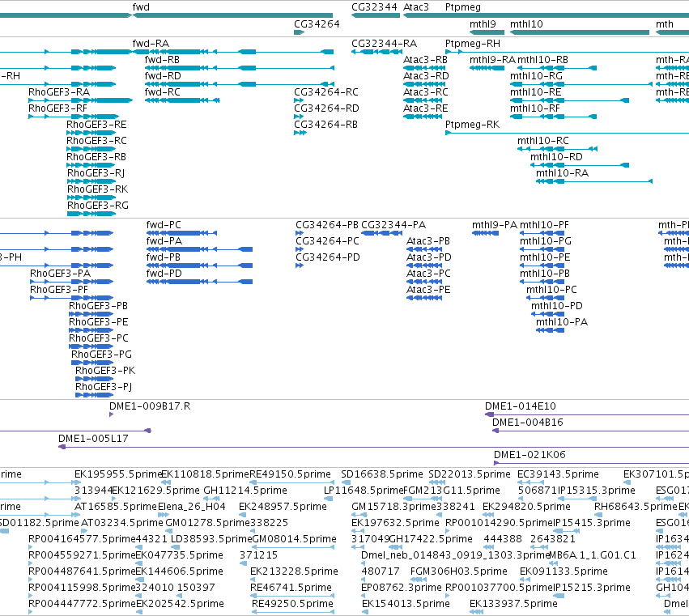
Task: Click the CG34264-PB protein label
Action: (x=327, y=225)
